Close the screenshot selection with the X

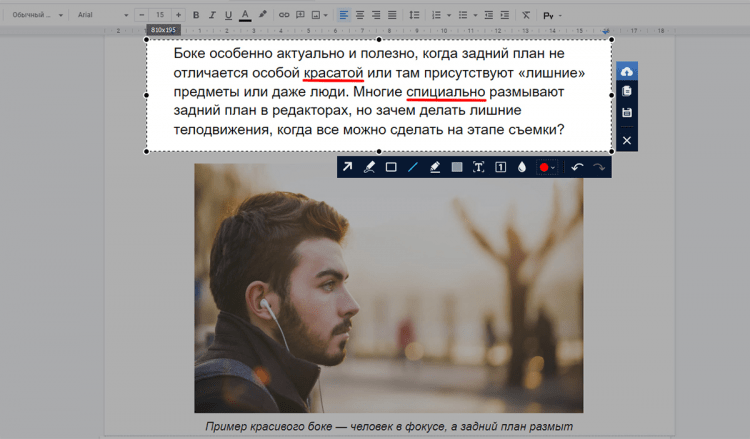(627, 140)
